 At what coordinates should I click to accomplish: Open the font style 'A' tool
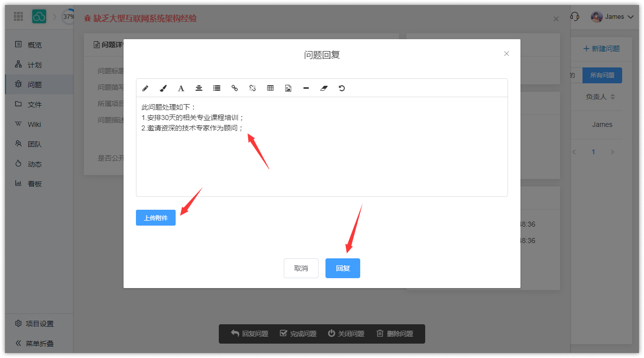point(181,88)
